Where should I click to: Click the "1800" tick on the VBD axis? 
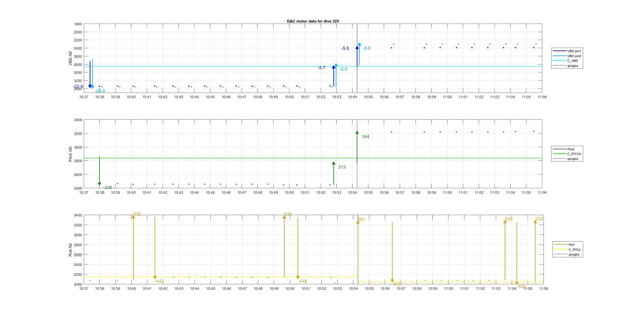point(78,24)
